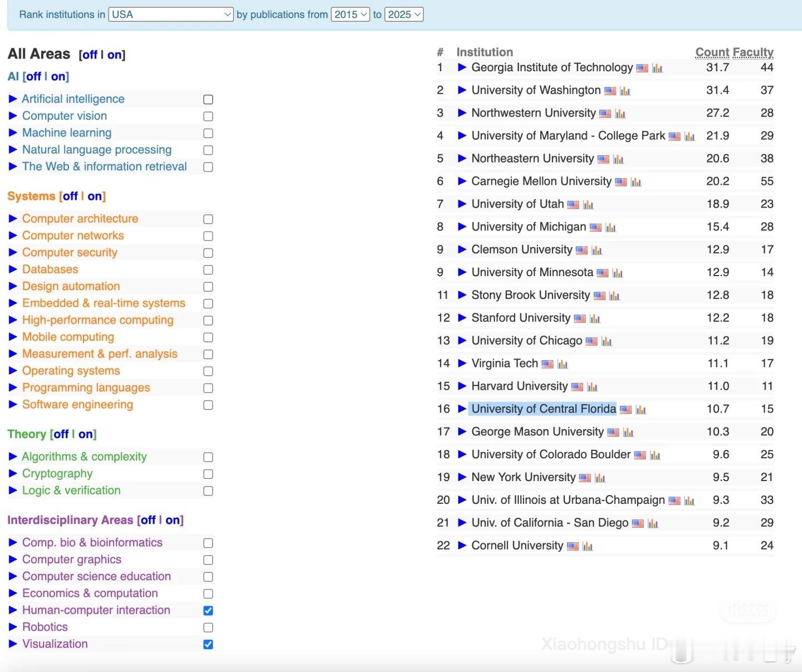Check the Computer vision area box
The height and width of the screenshot is (672, 802).
[x=208, y=116]
